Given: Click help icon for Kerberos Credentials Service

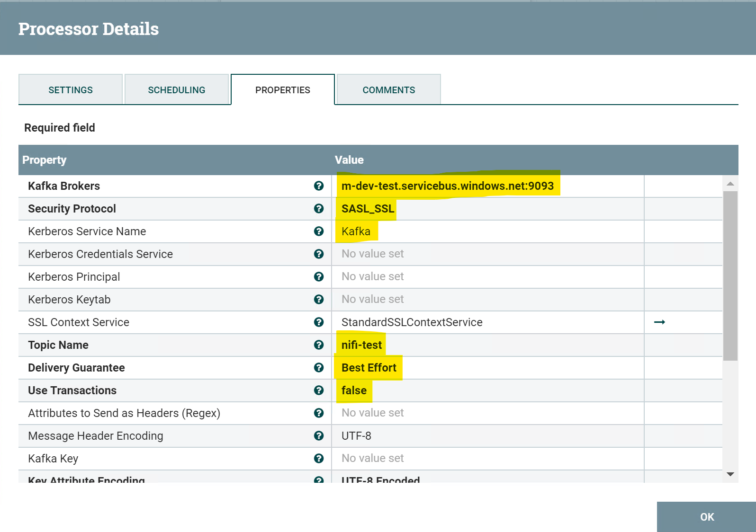Looking at the screenshot, I should [319, 254].
